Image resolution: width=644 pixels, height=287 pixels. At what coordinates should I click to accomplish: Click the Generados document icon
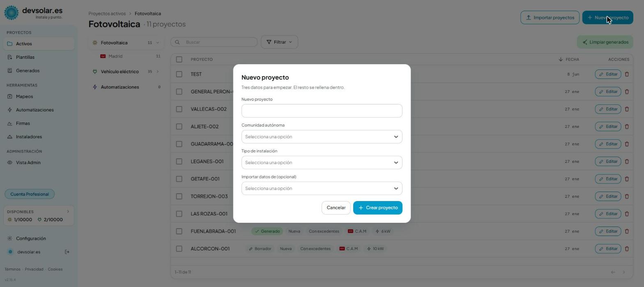(10, 71)
